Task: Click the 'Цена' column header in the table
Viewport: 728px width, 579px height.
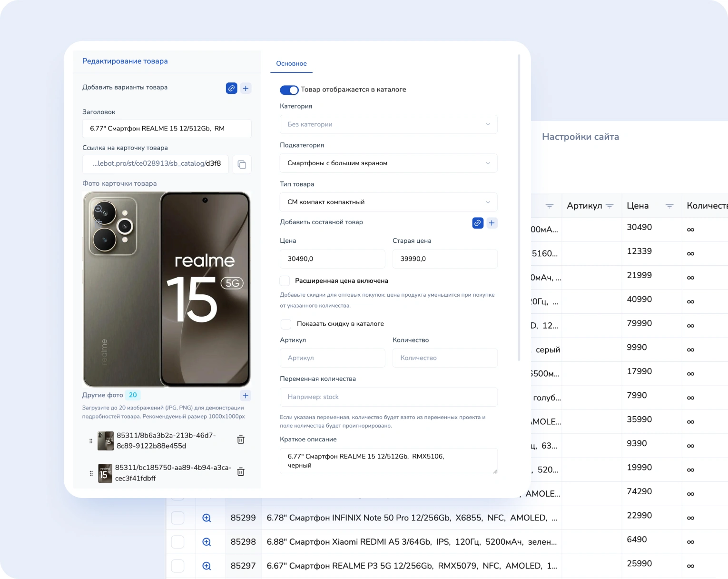Action: [638, 206]
